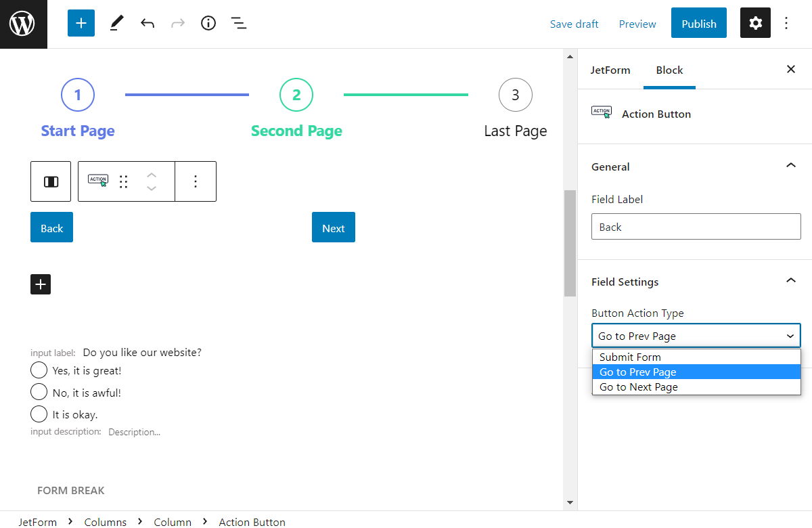Screen dimensions: 812x528
Task: Click the Columns parent block icon
Action: click(x=50, y=181)
